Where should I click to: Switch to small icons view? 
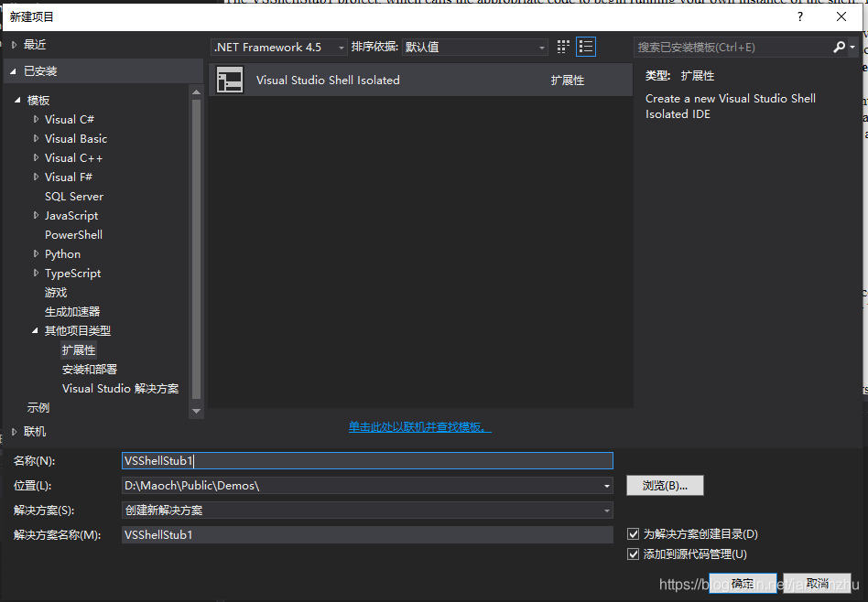[563, 47]
